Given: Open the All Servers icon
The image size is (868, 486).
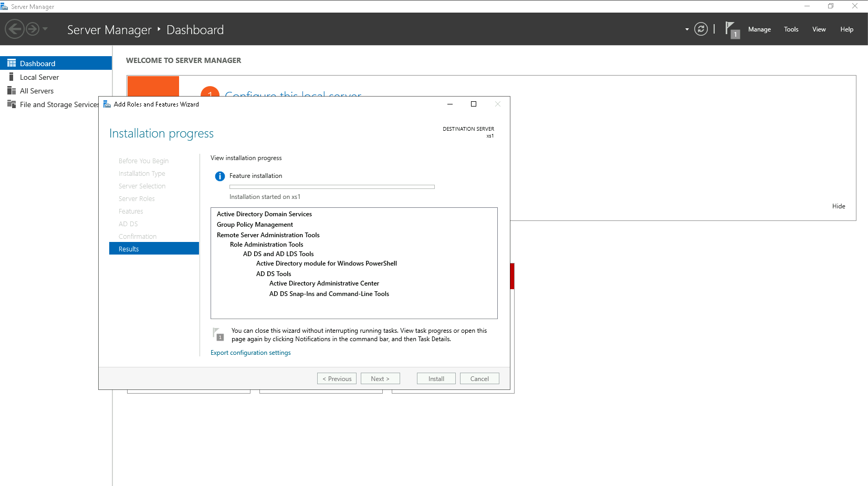Looking at the screenshot, I should click(x=12, y=91).
